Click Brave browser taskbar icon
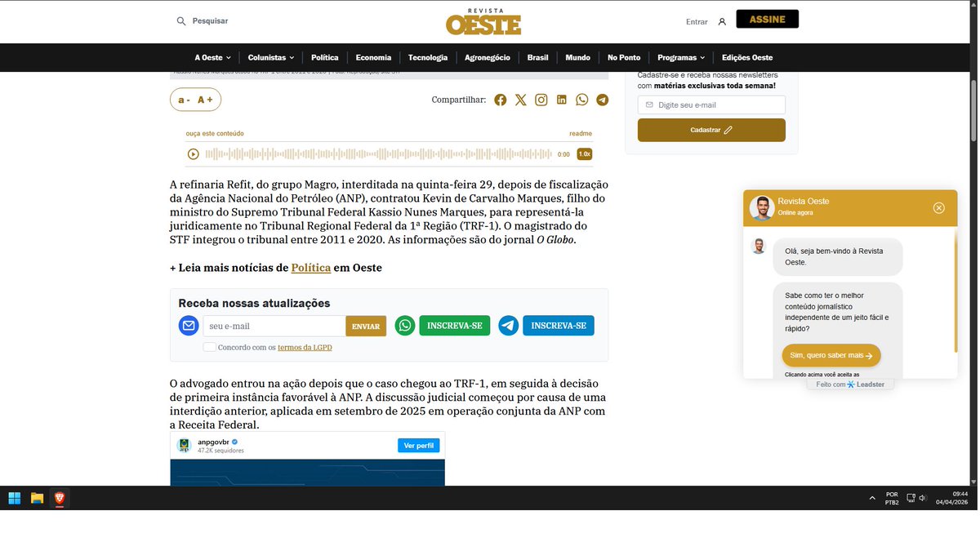Viewport: 980px width, 551px height. (x=60, y=498)
